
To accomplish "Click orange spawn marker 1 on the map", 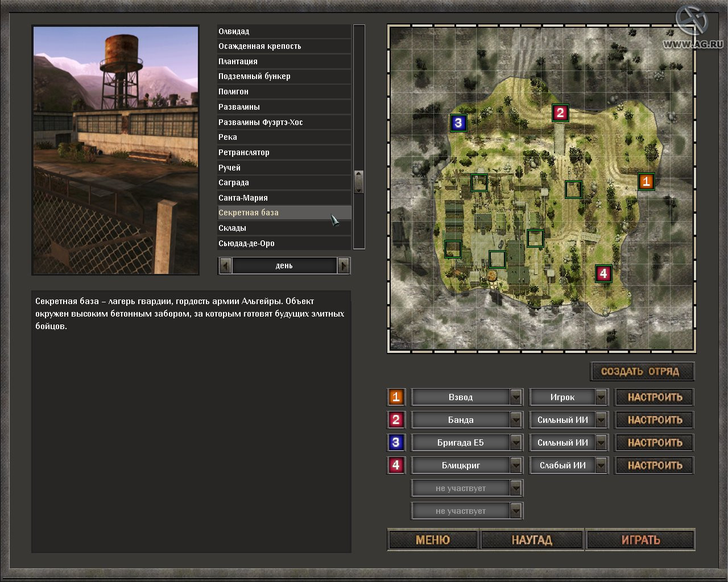I will pos(646,181).
